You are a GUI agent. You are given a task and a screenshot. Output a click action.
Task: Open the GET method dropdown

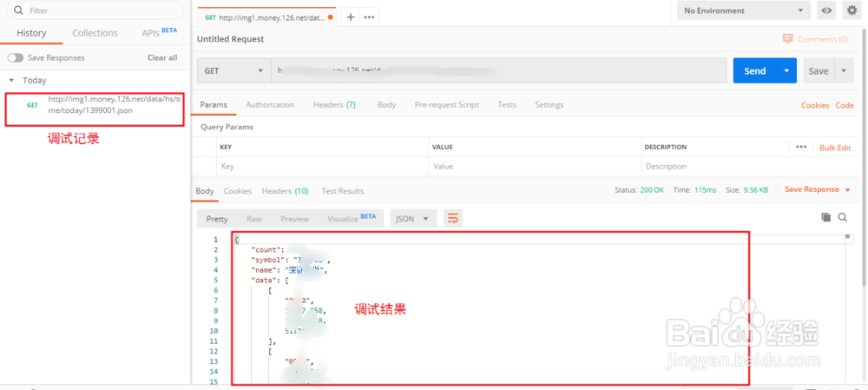(233, 71)
